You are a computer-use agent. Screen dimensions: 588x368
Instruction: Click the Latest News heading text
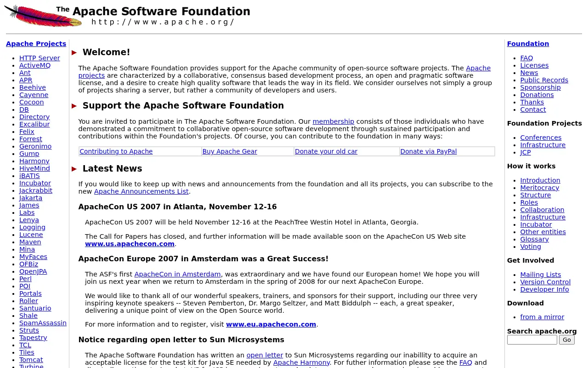tap(112, 169)
